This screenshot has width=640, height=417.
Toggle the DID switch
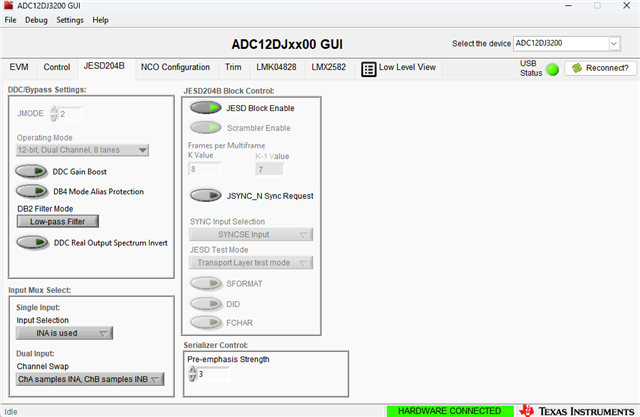click(206, 304)
